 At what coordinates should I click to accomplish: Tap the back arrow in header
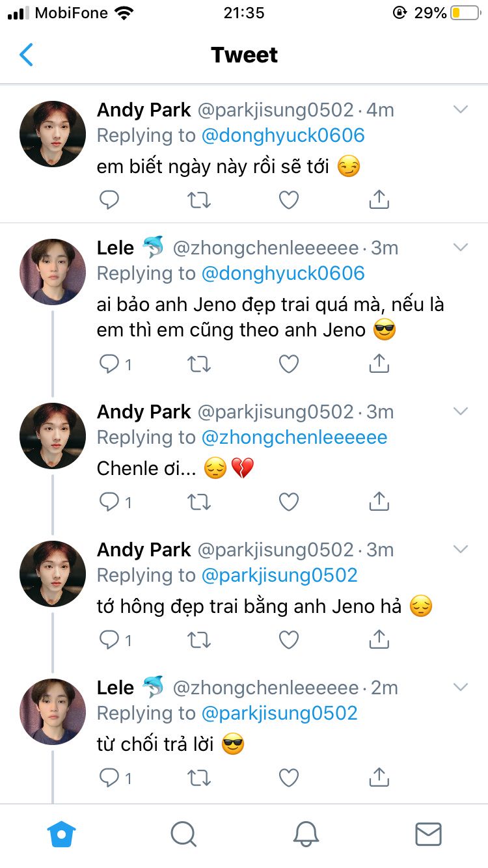click(26, 55)
